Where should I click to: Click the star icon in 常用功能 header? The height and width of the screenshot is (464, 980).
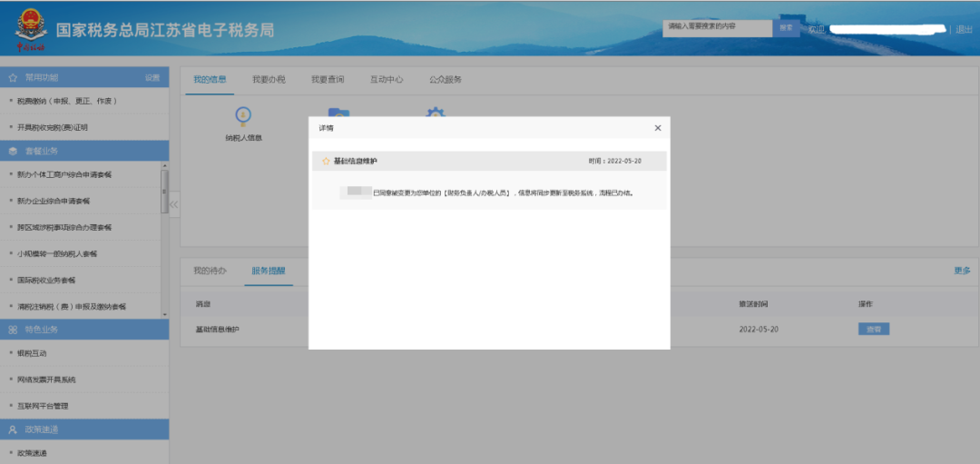(13, 77)
